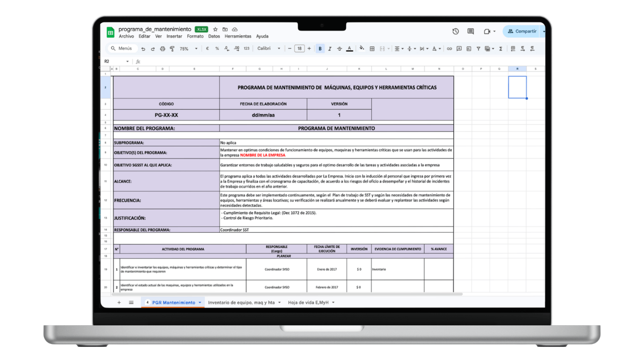
Task: Open the Insertar menu
Action: coord(174,36)
